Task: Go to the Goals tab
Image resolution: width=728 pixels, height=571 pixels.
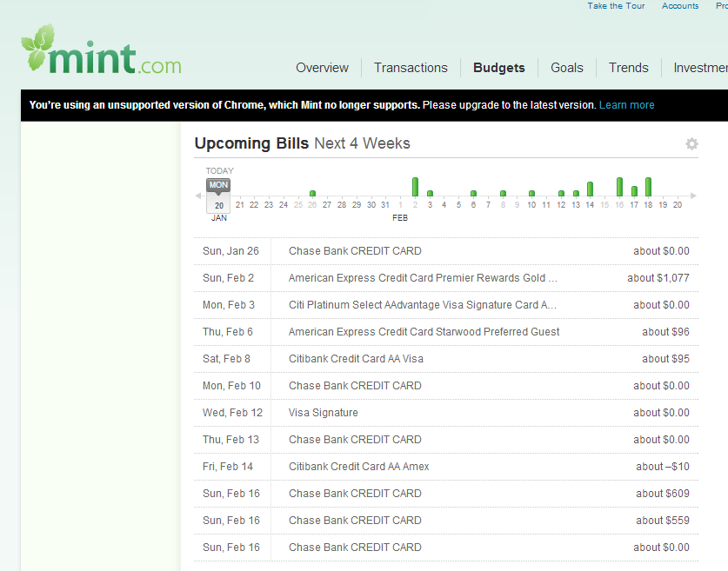Action: 567,68
